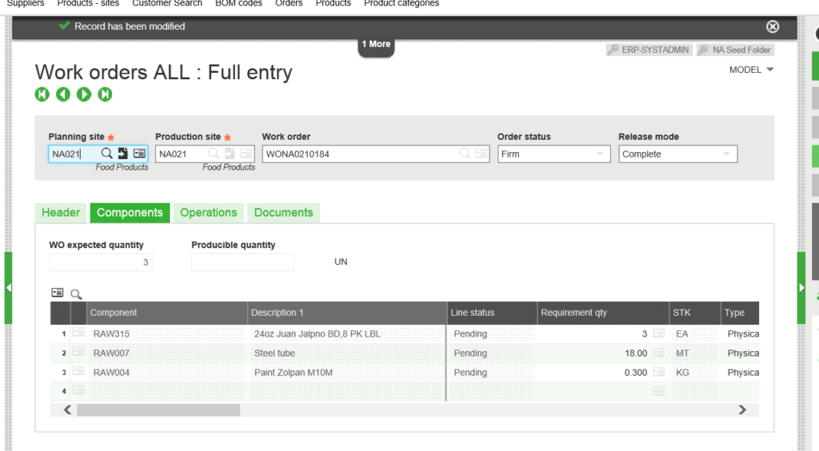Open row actions icon for RAW004
This screenshot has width=819, height=451.
[78, 371]
